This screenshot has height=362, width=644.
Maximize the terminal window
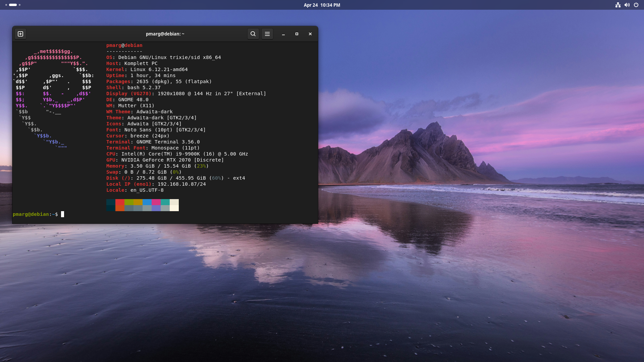pyautogui.click(x=297, y=34)
